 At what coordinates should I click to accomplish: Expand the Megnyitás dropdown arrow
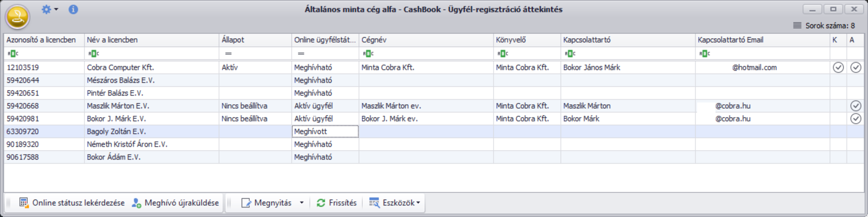pyautogui.click(x=301, y=203)
